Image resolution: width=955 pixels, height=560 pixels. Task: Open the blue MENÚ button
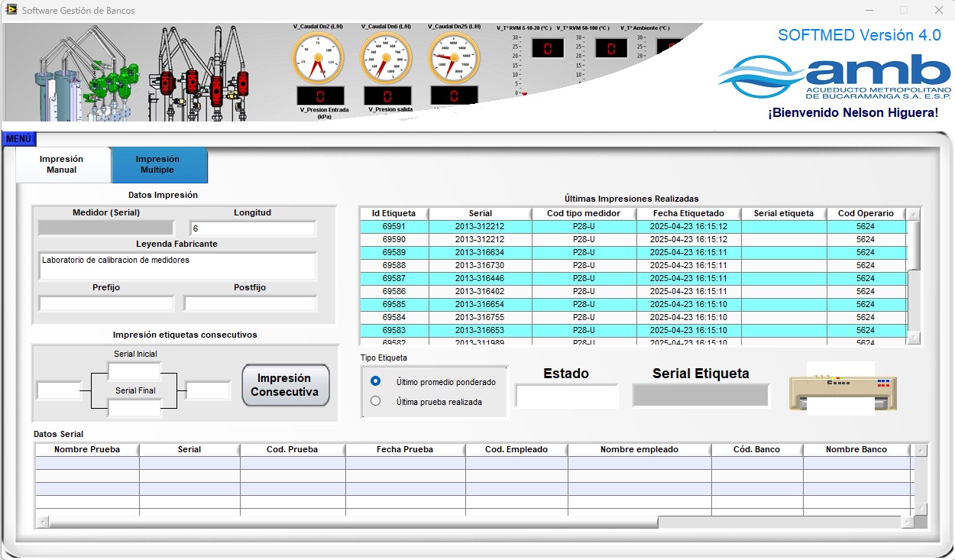pos(19,139)
